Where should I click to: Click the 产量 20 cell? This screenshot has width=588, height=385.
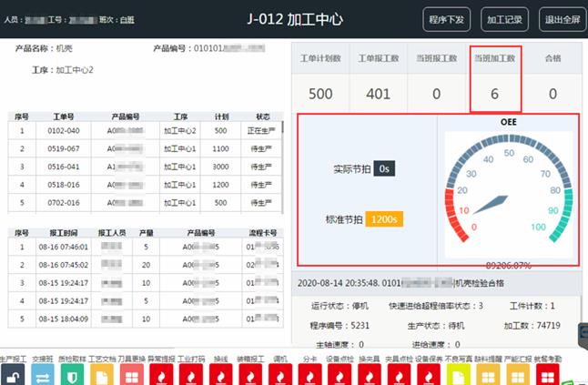click(146, 265)
